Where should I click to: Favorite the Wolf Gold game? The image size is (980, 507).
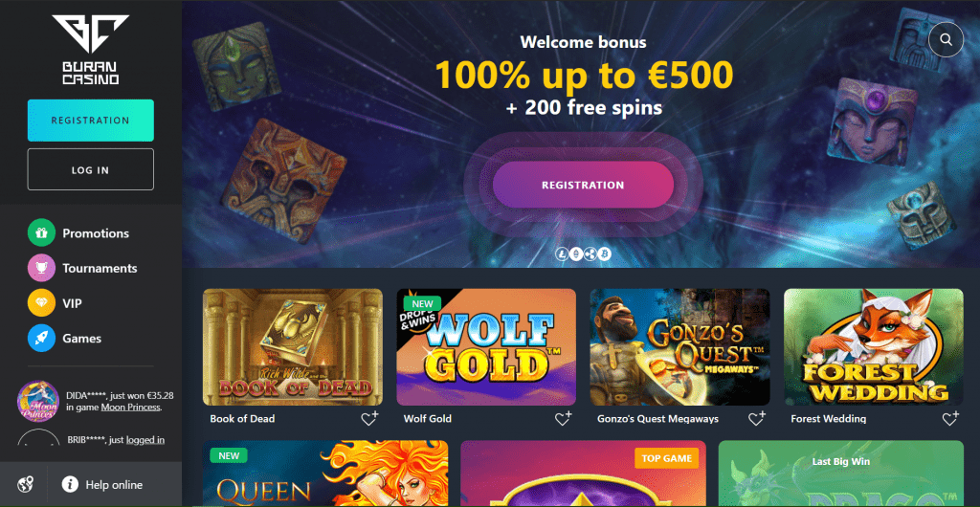click(x=563, y=418)
